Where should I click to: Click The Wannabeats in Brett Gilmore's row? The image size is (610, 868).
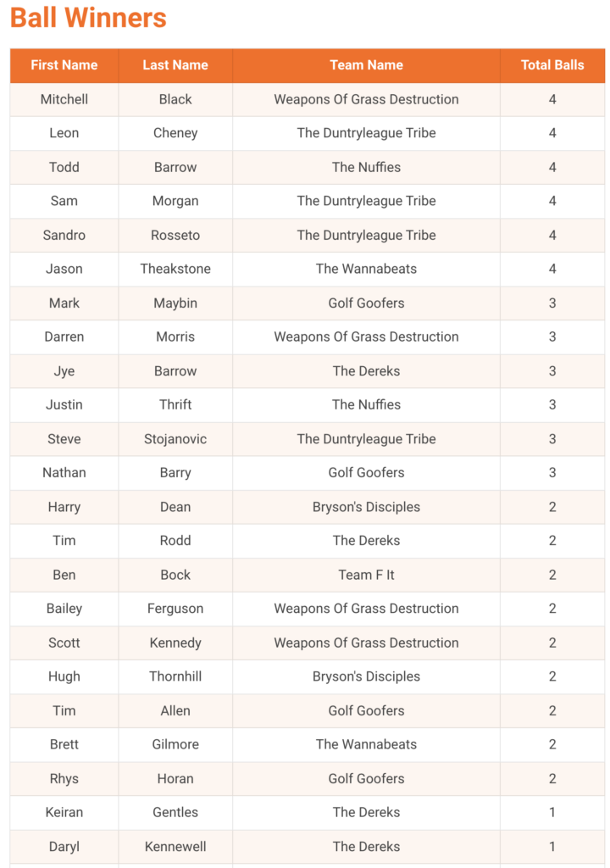(367, 744)
